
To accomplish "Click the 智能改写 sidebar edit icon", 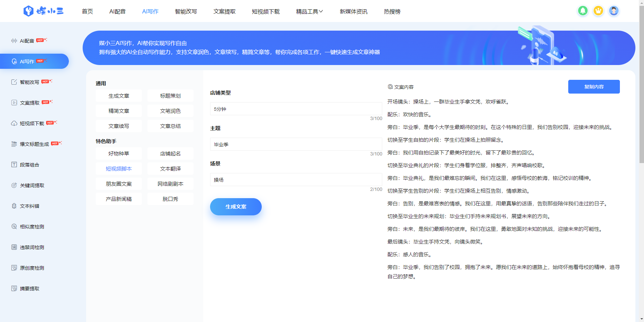I will [x=14, y=82].
